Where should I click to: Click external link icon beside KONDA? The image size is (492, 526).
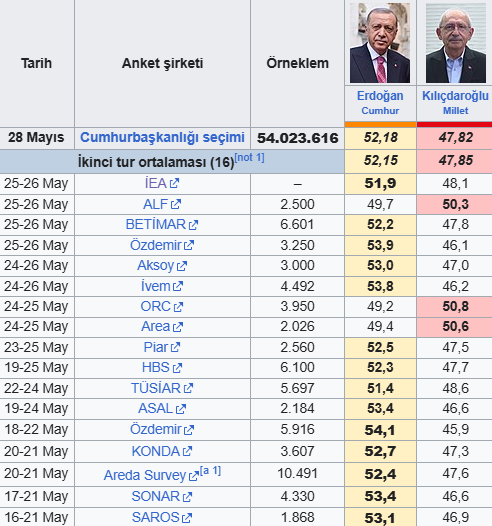(187, 452)
